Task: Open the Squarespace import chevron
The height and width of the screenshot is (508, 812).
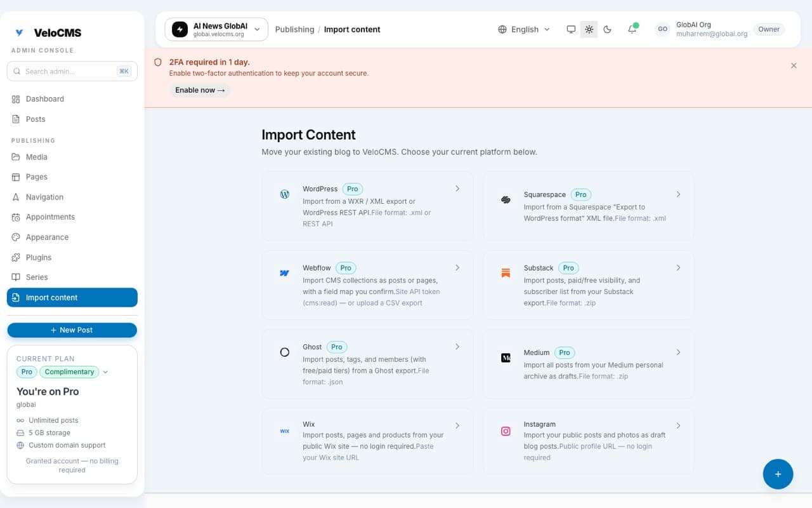Action: coord(678,194)
